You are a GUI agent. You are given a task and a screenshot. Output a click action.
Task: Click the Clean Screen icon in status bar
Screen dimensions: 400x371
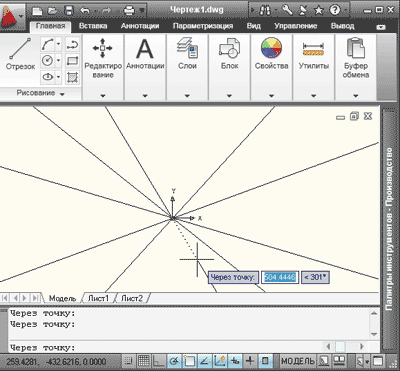[378, 361]
